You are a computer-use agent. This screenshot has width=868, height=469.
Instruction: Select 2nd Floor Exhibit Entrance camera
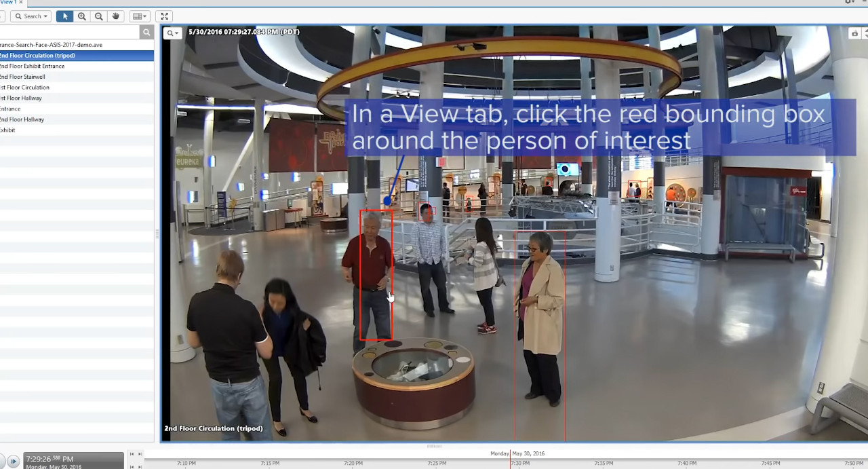pos(33,66)
